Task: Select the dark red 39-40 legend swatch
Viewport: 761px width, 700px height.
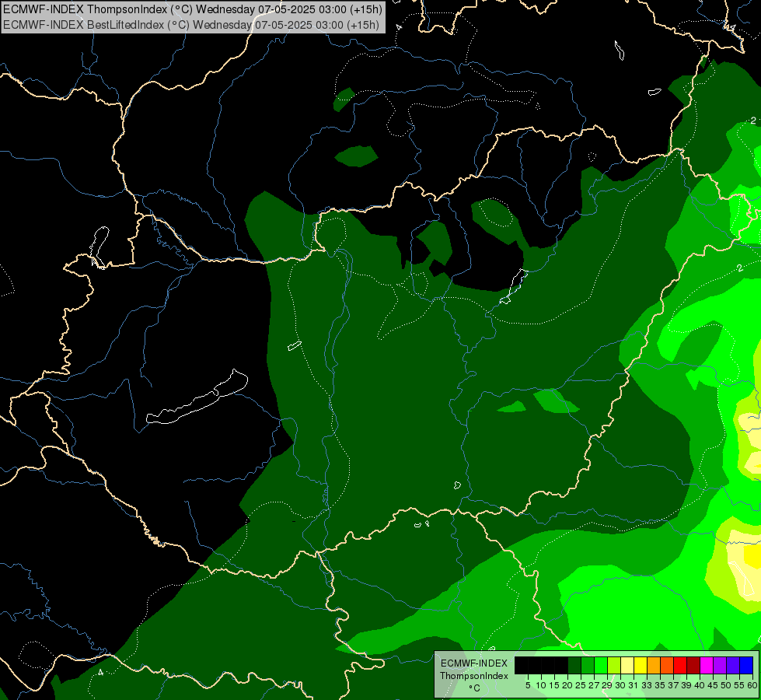Action: point(693,665)
